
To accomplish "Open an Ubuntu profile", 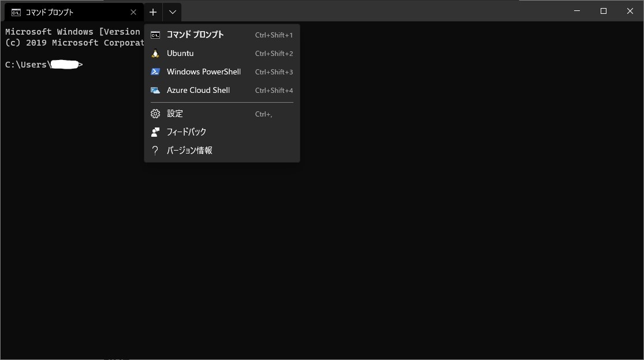I will click(222, 53).
